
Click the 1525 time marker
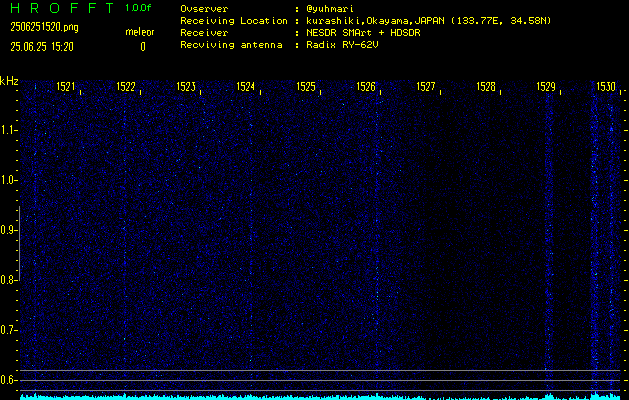coord(306,87)
